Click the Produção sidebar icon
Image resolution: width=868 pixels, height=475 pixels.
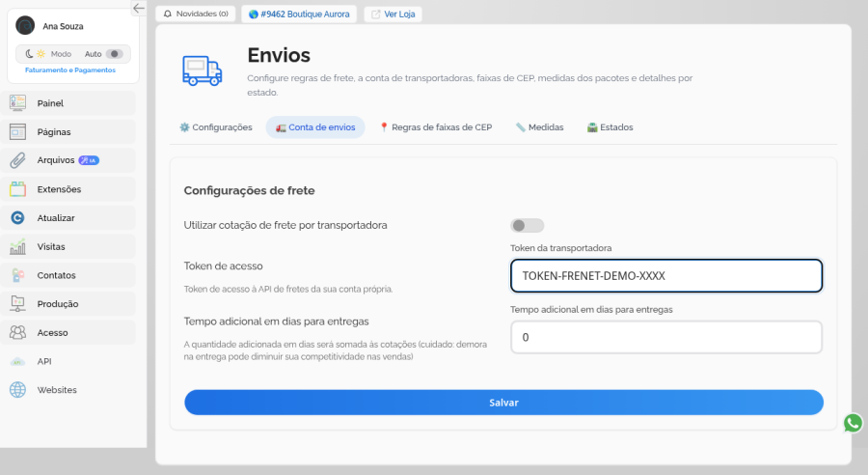(17, 304)
